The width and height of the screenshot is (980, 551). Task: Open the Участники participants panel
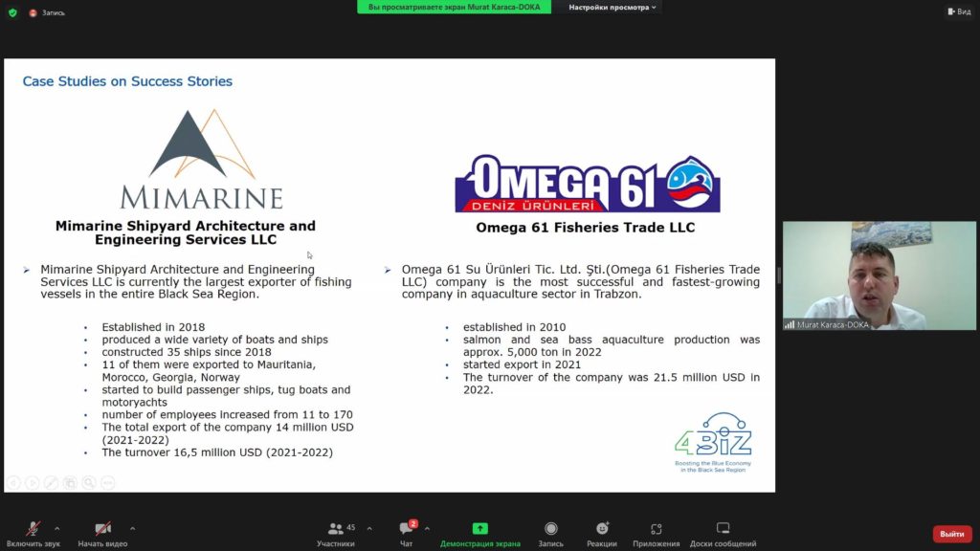tap(336, 532)
